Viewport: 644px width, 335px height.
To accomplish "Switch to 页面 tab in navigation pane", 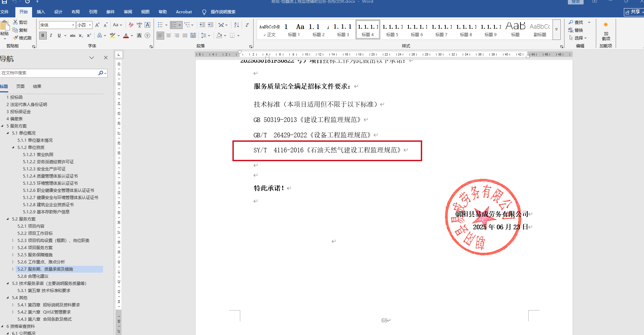I will (20, 87).
